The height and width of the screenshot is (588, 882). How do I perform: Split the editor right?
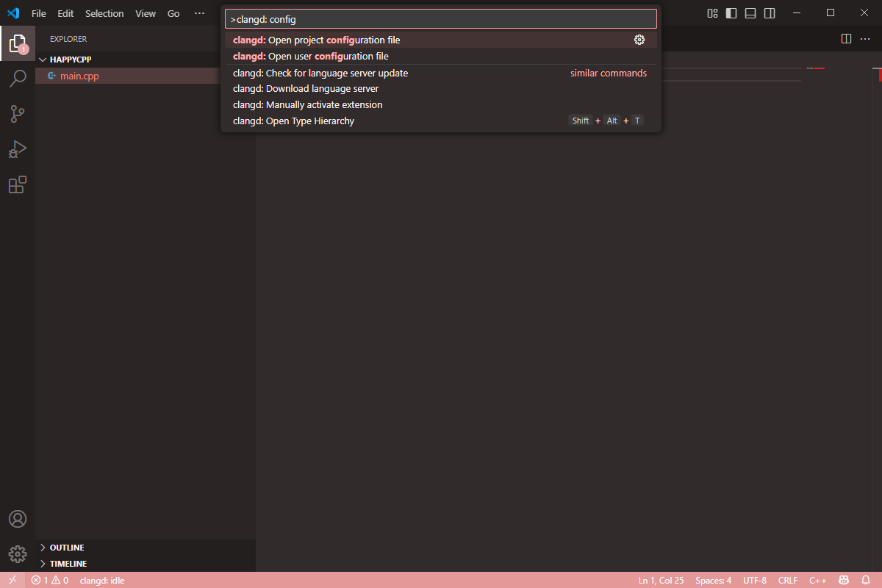pos(846,38)
